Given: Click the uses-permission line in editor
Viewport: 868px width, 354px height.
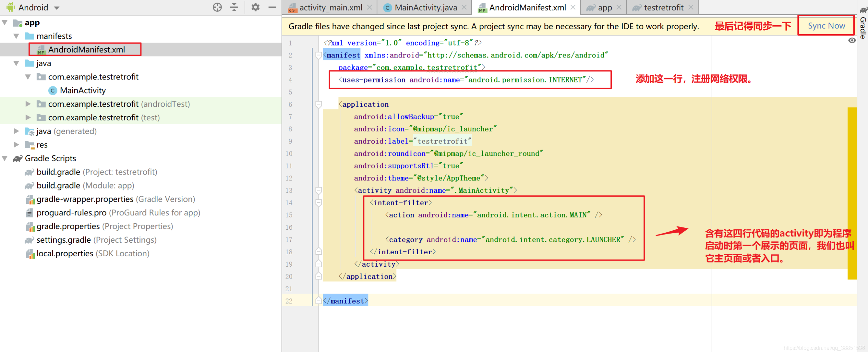Looking at the screenshot, I should (x=466, y=80).
